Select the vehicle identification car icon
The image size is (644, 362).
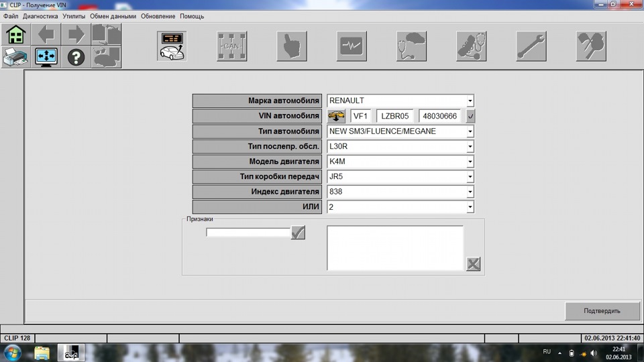(172, 46)
